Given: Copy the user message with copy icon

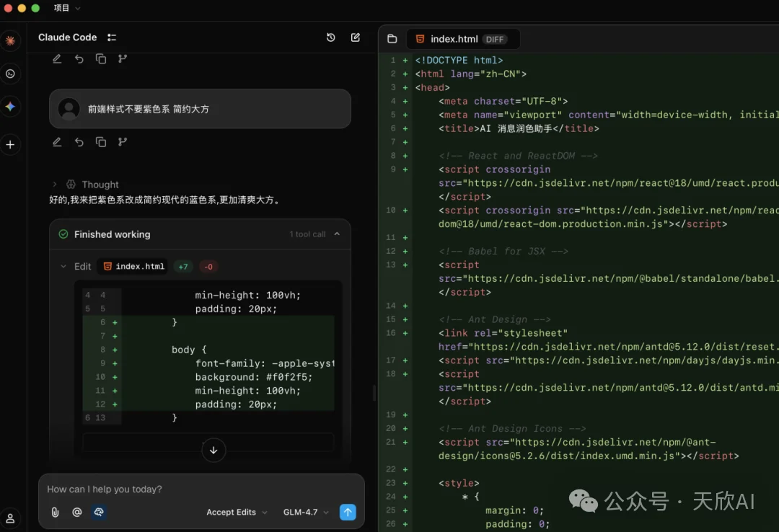Looking at the screenshot, I should 101,141.
